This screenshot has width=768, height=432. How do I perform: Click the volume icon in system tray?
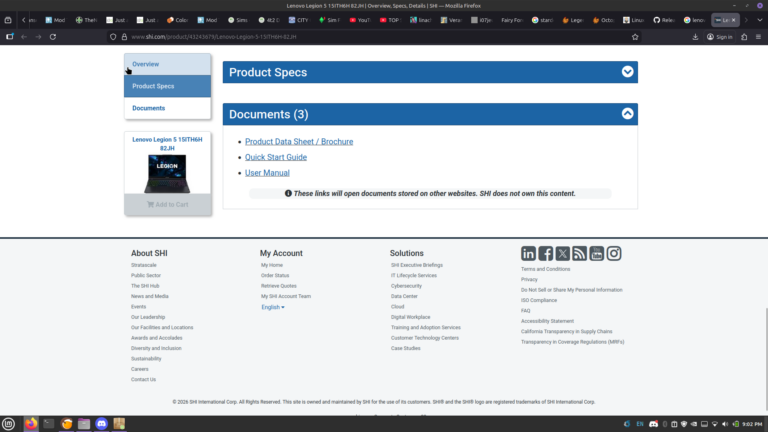click(x=725, y=424)
